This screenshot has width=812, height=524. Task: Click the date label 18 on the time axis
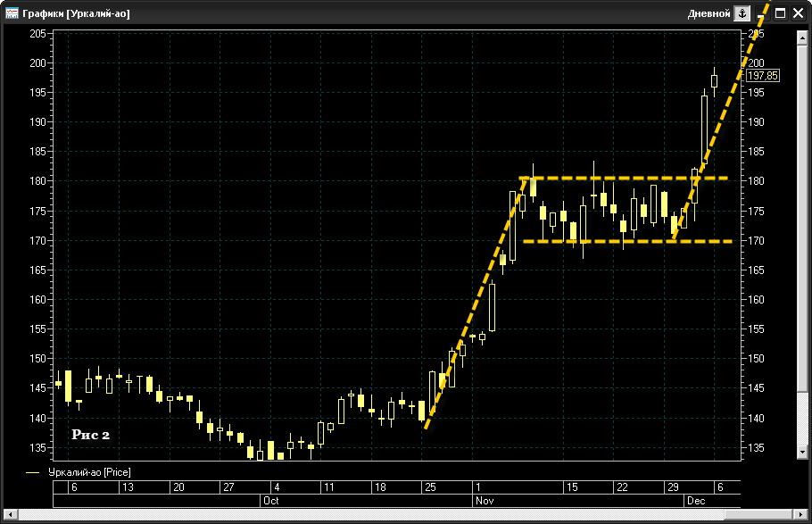(x=380, y=487)
